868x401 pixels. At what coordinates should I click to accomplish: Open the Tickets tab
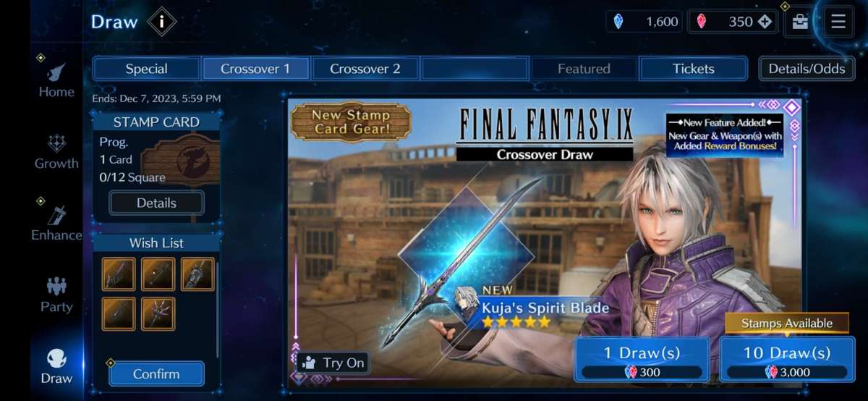tap(694, 69)
